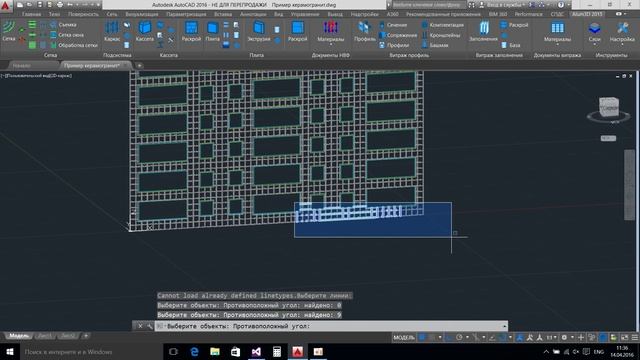Open Visual Studio from the taskbar
640x360 pixels.
pyautogui.click(x=256, y=351)
